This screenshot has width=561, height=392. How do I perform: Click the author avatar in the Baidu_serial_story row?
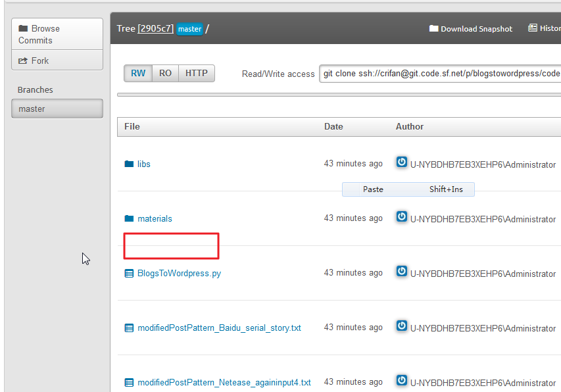pos(401,326)
